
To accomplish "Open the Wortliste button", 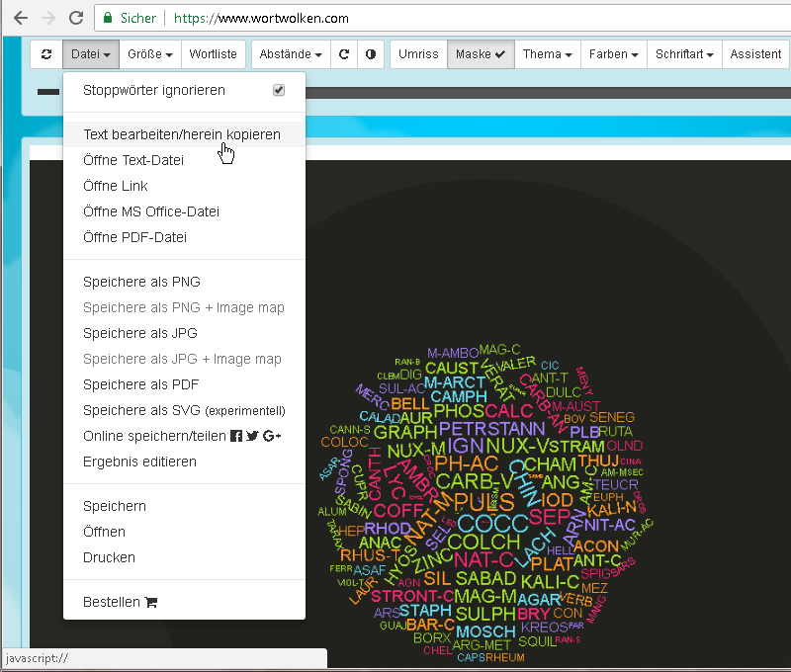I will 214,54.
